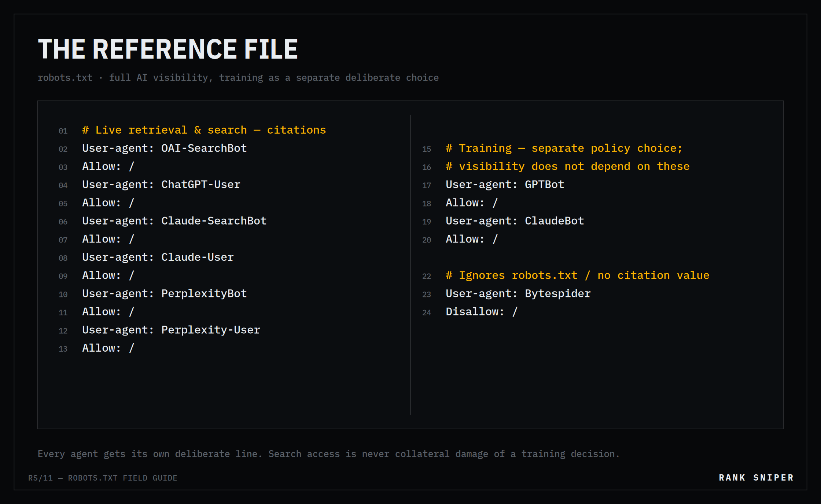Click comment '# Ignores robots.txt / no citation value'
Screen dimensions: 821x504
pos(578,275)
